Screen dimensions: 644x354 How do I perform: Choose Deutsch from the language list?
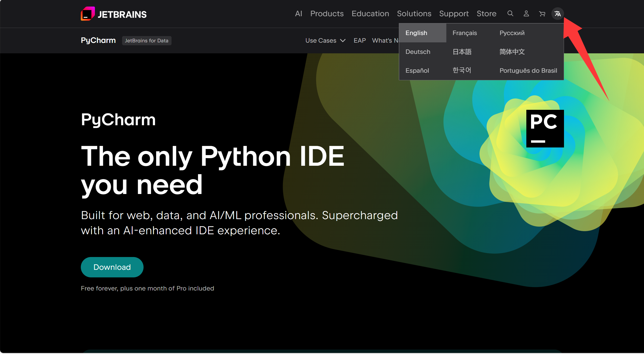coord(418,52)
